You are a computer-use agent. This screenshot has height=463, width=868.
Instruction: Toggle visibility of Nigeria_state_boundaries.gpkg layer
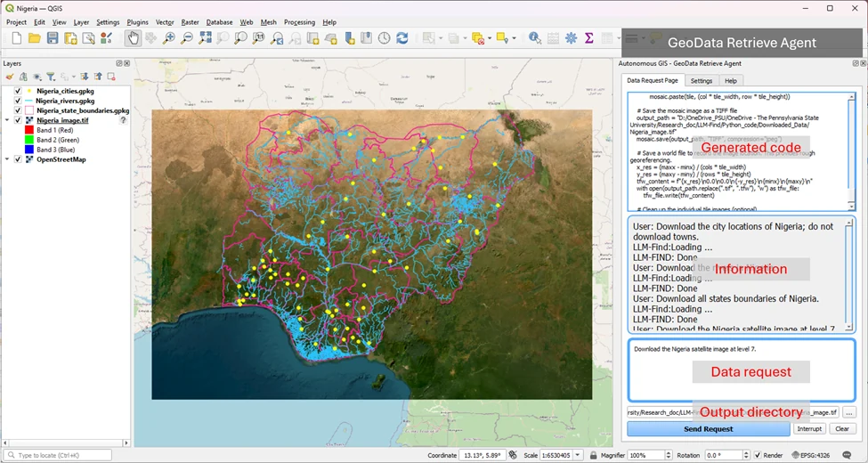click(18, 110)
